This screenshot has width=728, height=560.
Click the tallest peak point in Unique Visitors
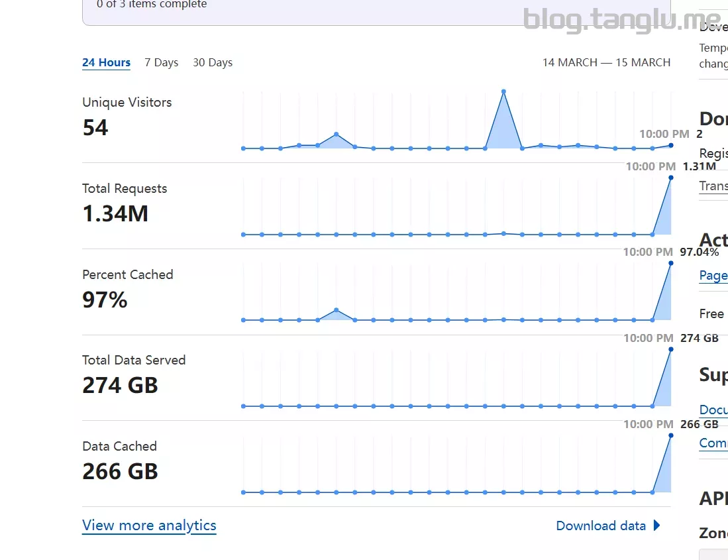point(504,91)
